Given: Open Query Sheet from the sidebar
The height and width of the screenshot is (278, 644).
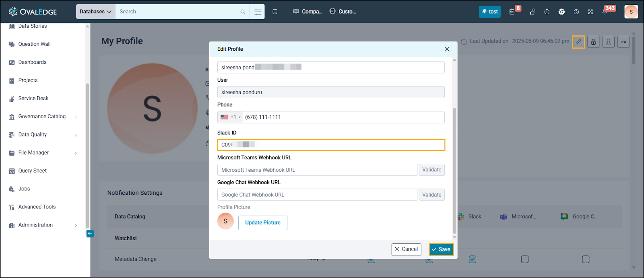Looking at the screenshot, I should click(33, 171).
